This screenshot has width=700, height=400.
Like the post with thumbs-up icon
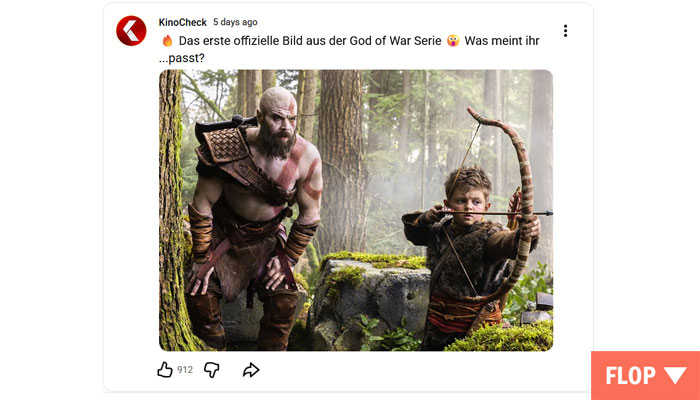pos(165,370)
